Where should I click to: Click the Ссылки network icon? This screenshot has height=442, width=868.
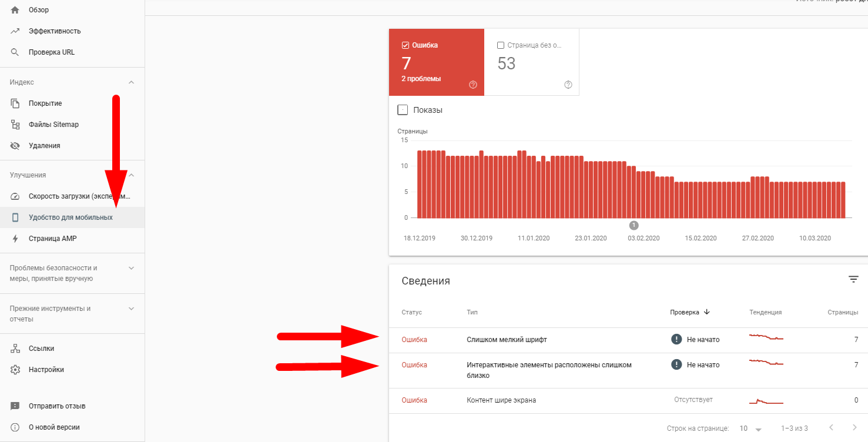point(15,349)
